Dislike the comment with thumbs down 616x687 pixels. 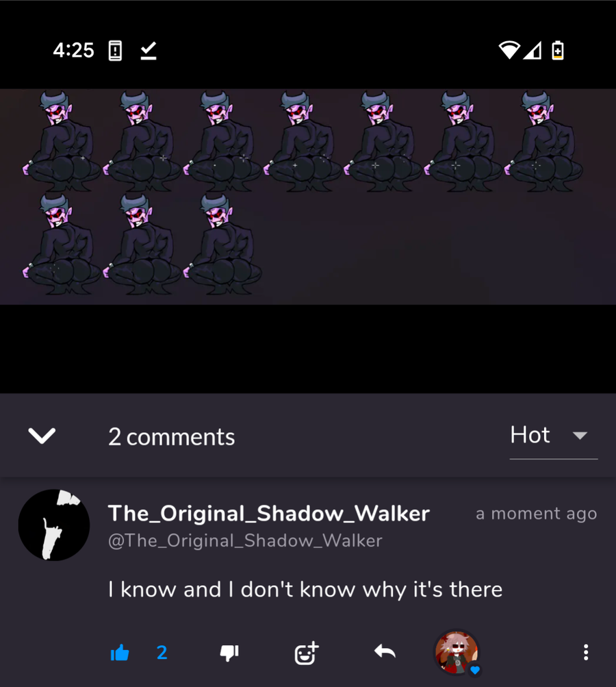coord(229,653)
